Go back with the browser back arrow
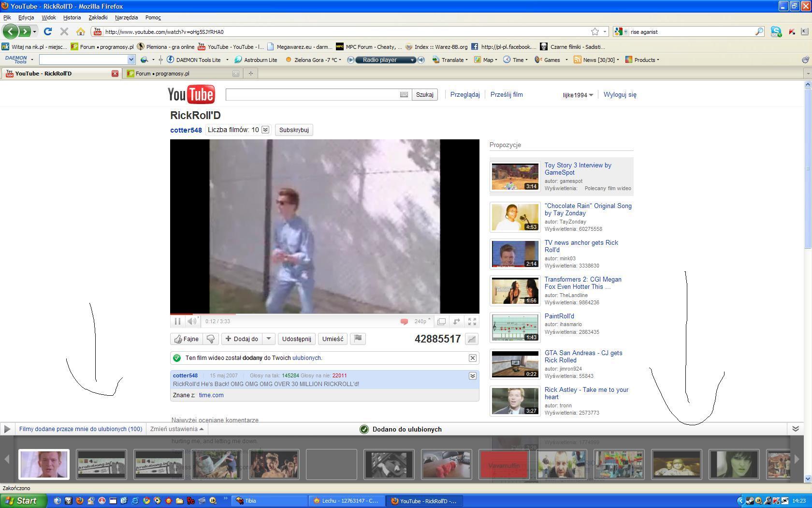The width and height of the screenshot is (812, 508). pos(10,31)
